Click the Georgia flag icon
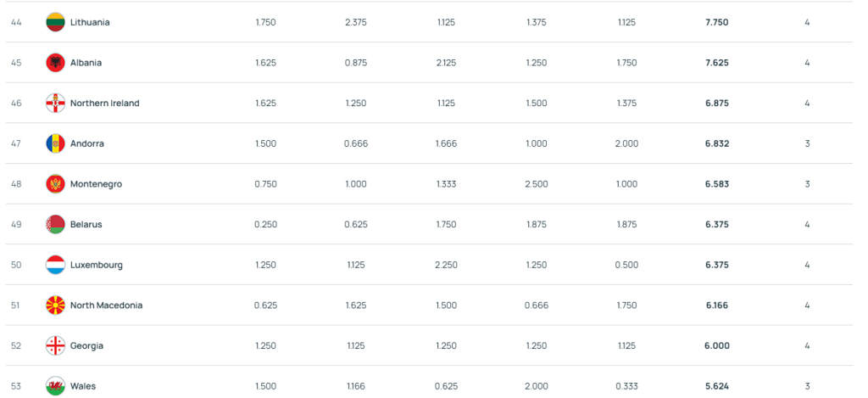 55,346
